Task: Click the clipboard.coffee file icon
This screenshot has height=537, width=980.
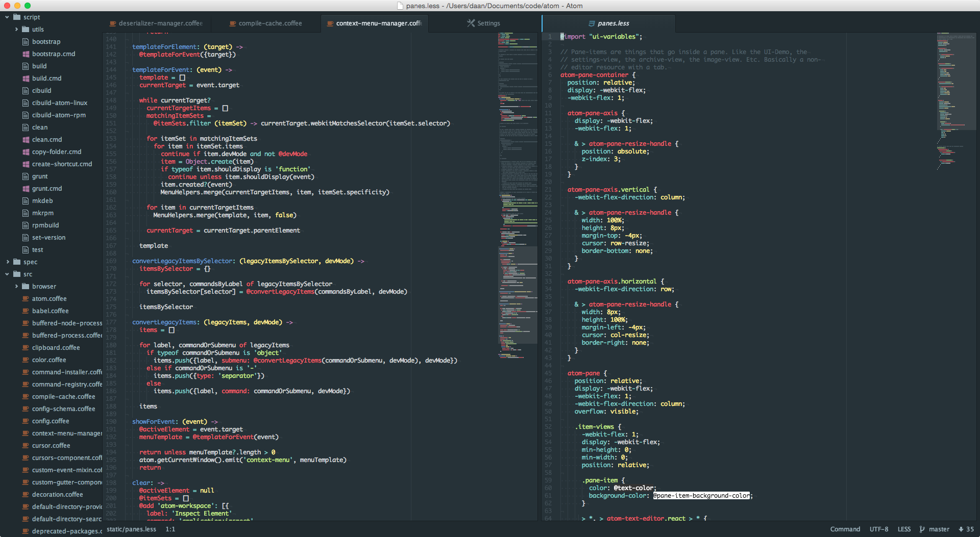Action: 26,348
